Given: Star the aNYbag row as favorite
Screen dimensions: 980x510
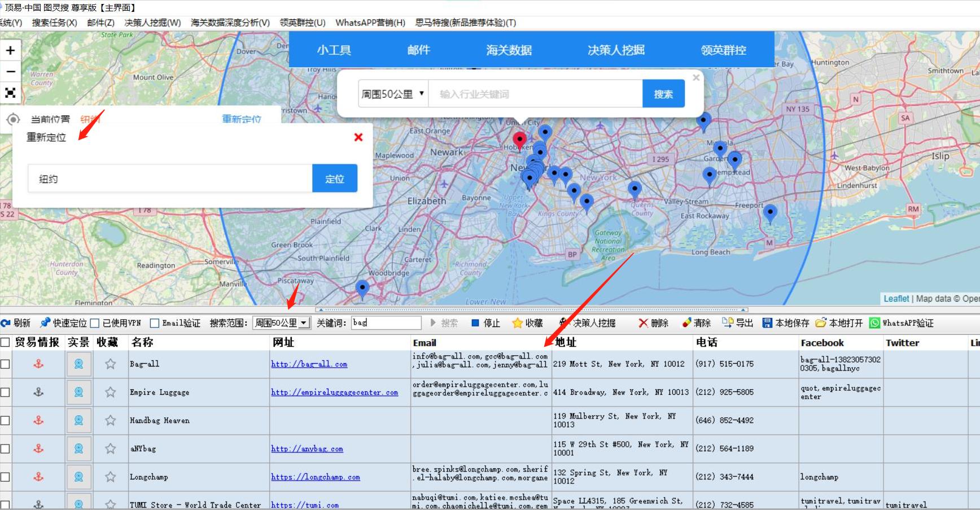Looking at the screenshot, I should pyautogui.click(x=110, y=448).
